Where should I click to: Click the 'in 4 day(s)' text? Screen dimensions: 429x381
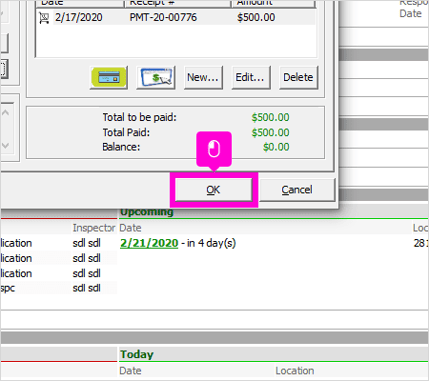pos(211,243)
